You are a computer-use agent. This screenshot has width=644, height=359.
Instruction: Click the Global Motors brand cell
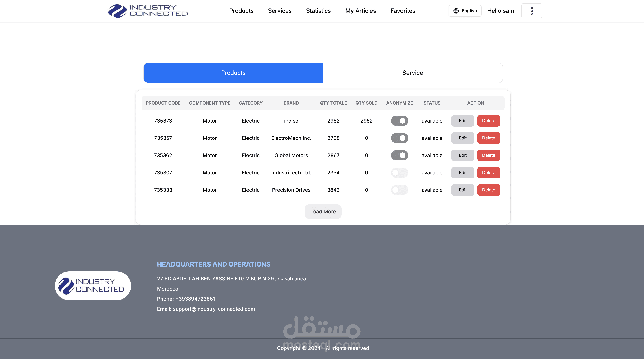(291, 155)
